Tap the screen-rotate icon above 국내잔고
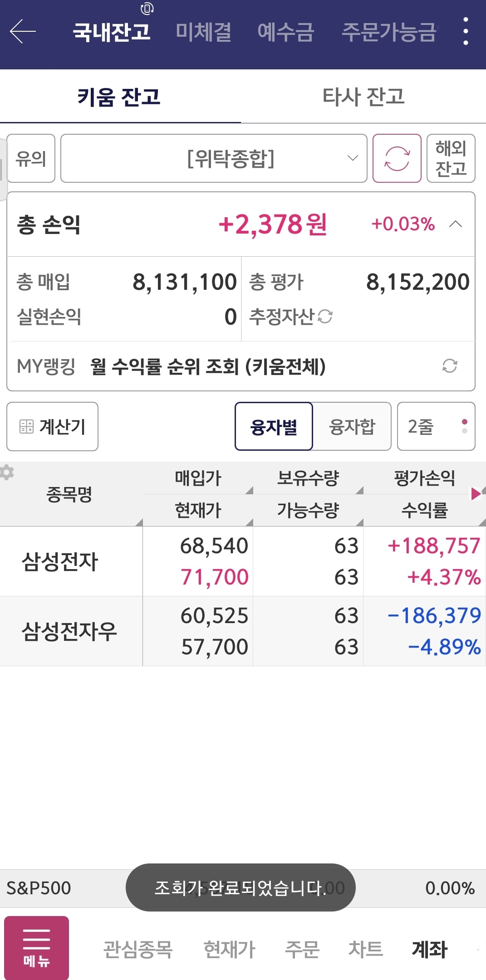The image size is (486, 980). coord(147,8)
